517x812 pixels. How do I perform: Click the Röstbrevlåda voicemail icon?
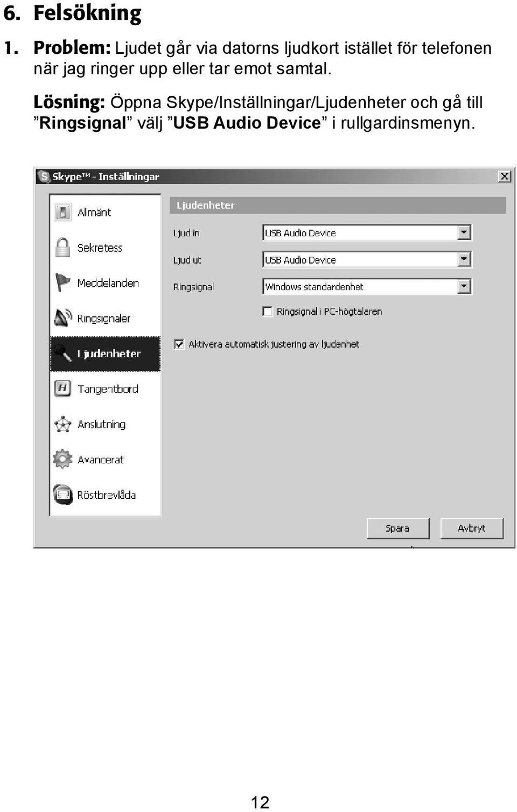[62, 495]
